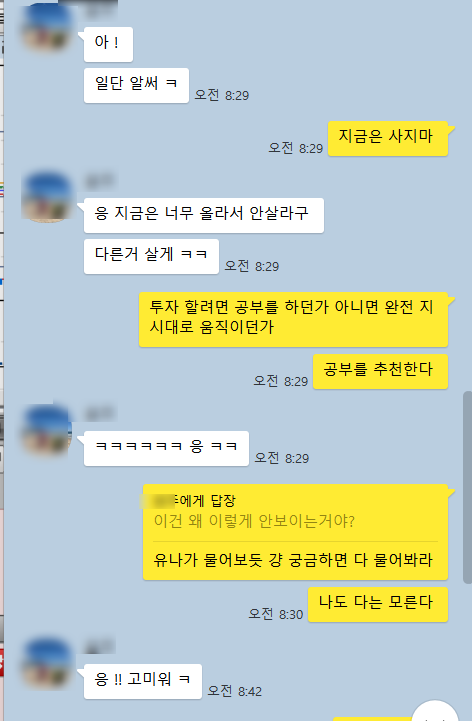Image resolution: width=472 pixels, height=721 pixels.
Task: Open profile picture next to '응 지금은 너무 올라서' message
Action: click(x=47, y=197)
